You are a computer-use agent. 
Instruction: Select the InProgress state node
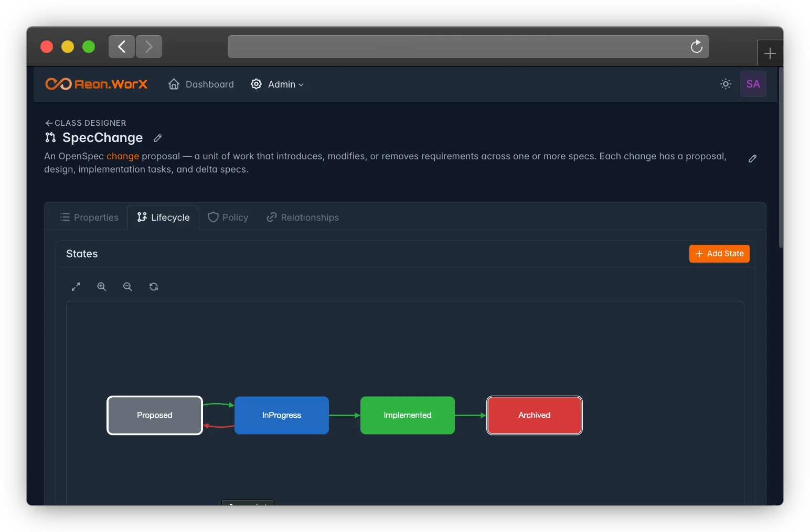282,415
